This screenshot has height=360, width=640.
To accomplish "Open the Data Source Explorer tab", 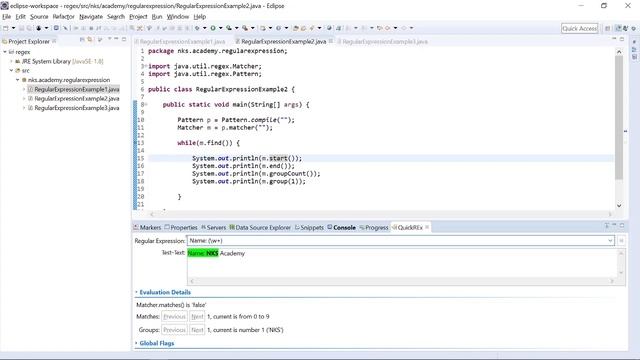I will click(260, 227).
